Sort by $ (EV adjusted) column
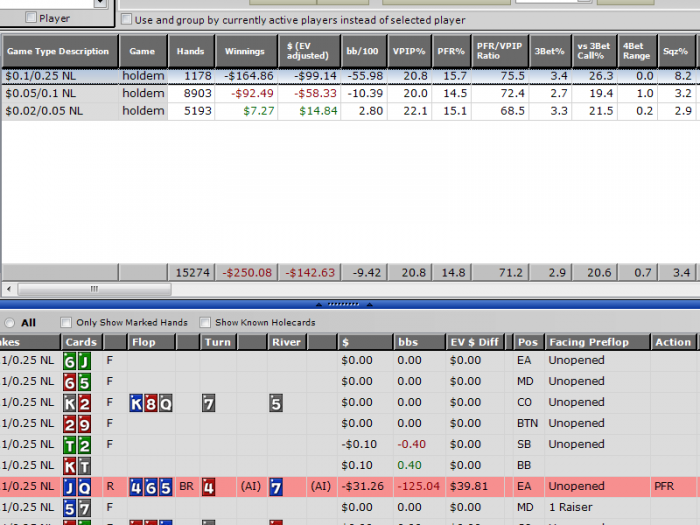 tap(309, 51)
